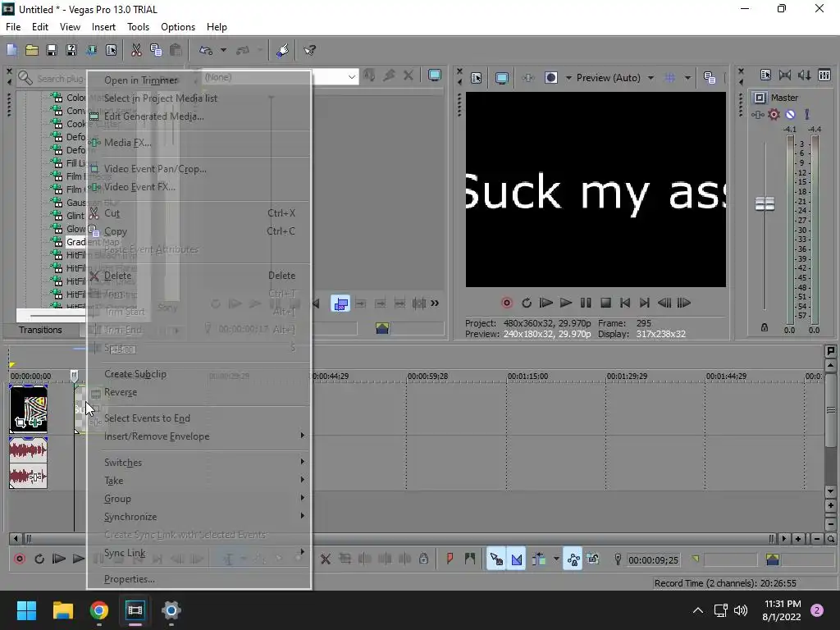The width and height of the screenshot is (840, 630).
Task: Open the Preview (Auto) quality dropdown
Action: (x=614, y=78)
